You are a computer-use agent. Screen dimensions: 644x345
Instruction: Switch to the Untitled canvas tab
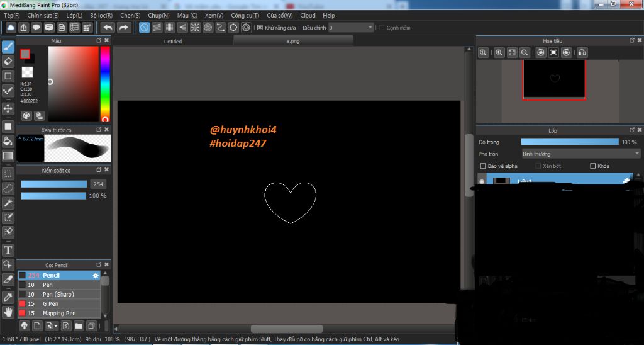pos(173,41)
